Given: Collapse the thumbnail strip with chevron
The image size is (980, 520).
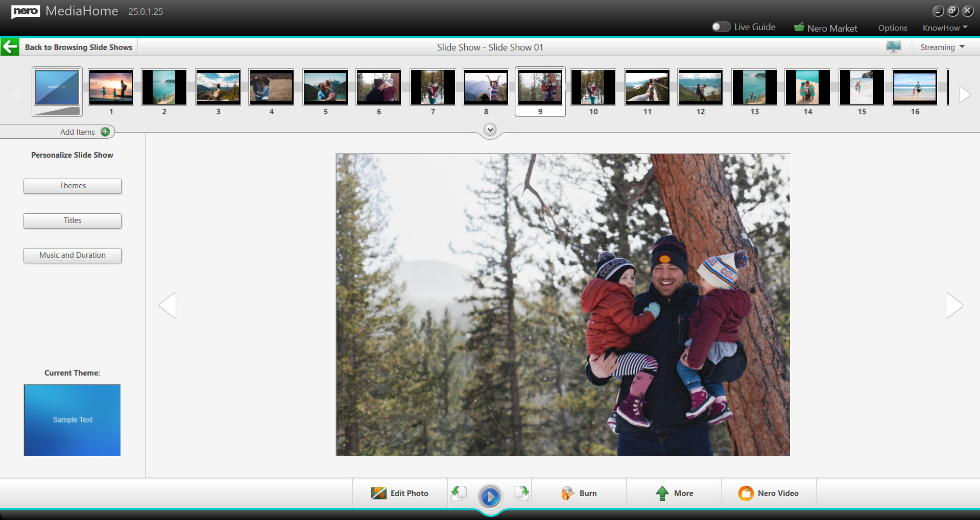Looking at the screenshot, I should [x=490, y=130].
